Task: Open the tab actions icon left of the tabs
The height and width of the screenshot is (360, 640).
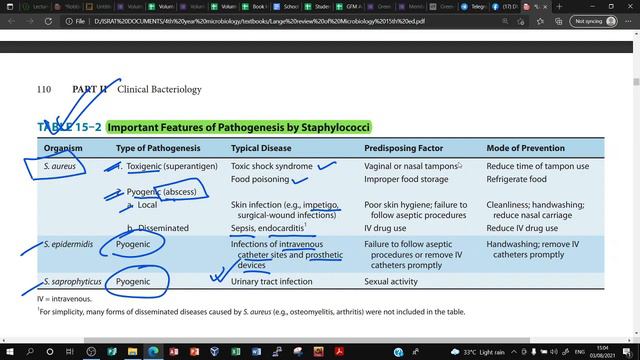Action: point(10,7)
